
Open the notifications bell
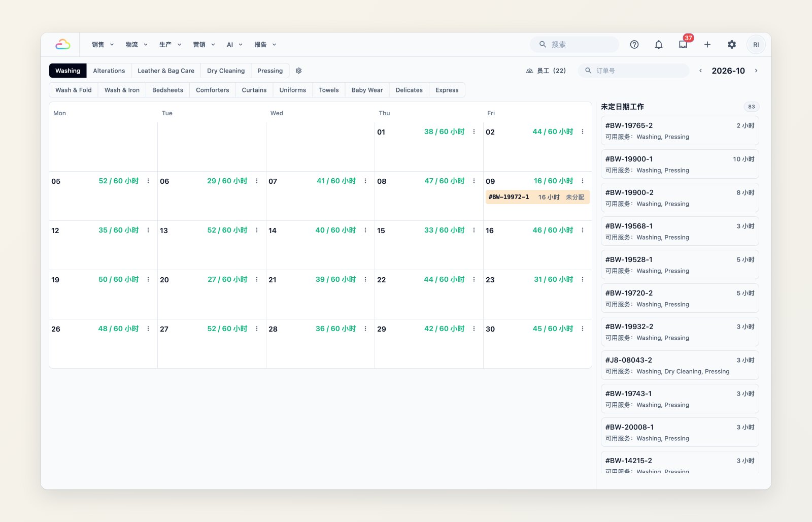659,45
